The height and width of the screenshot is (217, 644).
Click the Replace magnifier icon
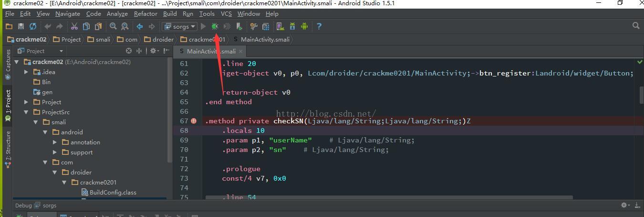pos(125,26)
